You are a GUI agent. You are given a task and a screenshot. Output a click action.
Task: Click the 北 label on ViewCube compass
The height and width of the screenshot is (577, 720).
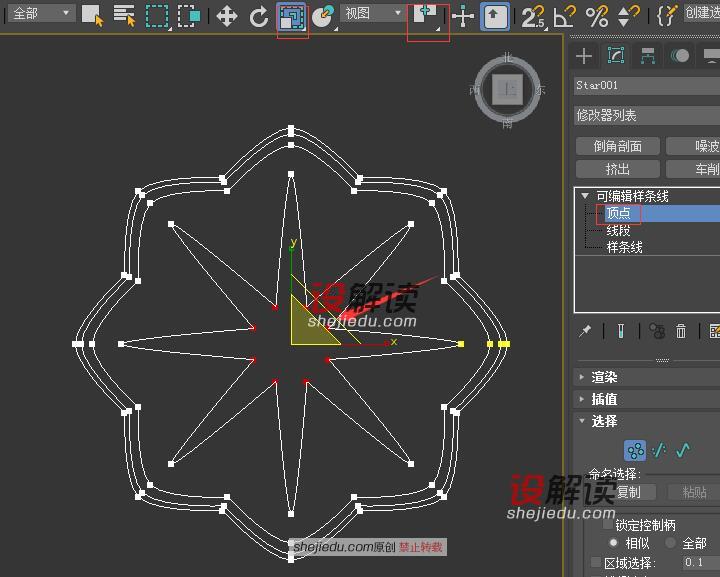coord(507,57)
